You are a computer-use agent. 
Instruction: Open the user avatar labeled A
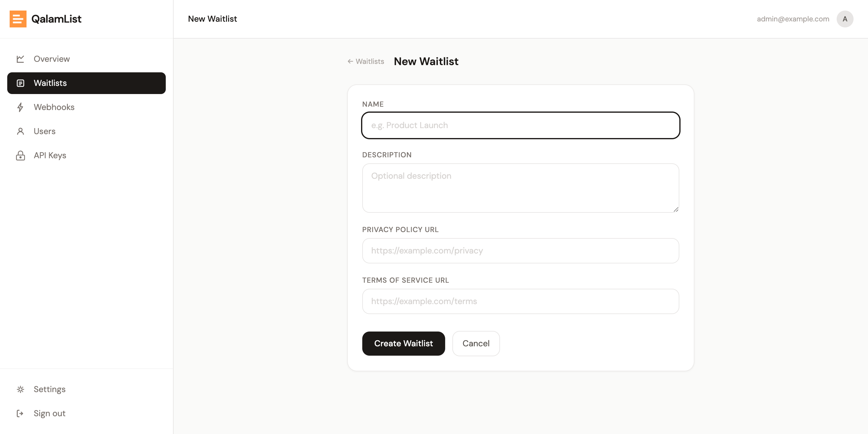click(845, 19)
